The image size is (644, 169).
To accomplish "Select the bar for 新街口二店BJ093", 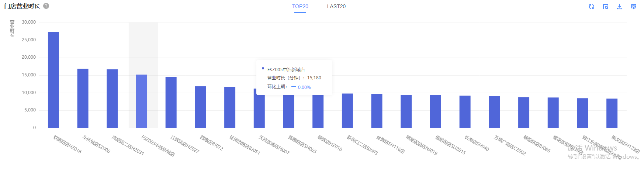I will pyautogui.click(x=347, y=111).
